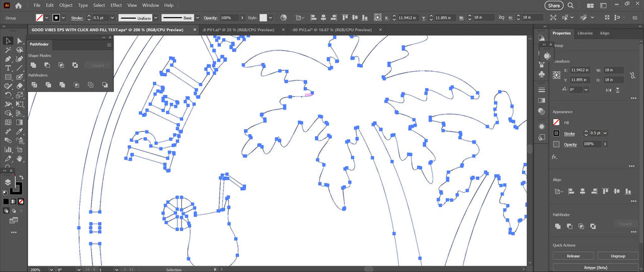Click Unite in floating Pathfinder panel
644x272 pixels.
coord(33,65)
